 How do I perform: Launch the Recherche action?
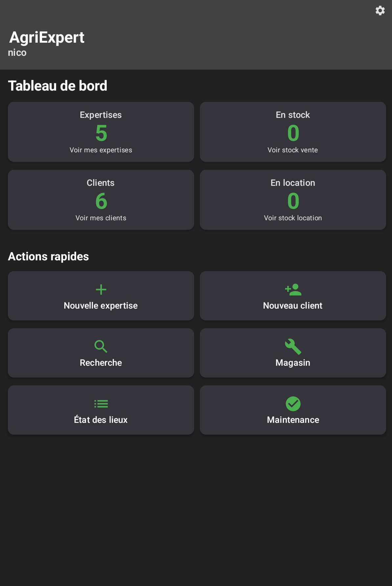pos(101,353)
